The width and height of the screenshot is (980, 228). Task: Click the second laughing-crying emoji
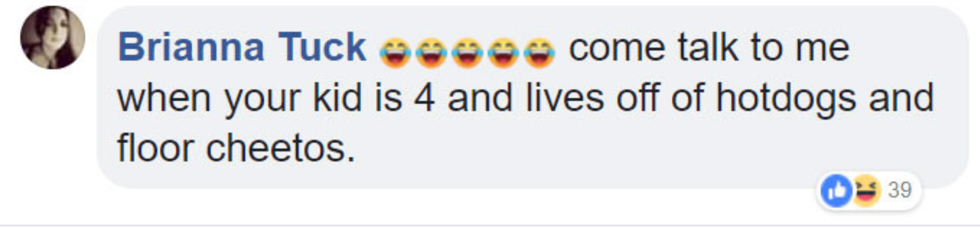pos(431,52)
